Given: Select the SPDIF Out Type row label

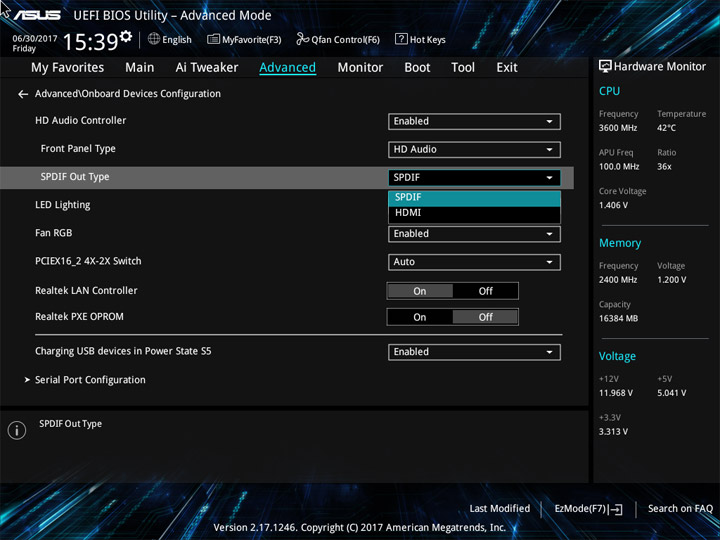Looking at the screenshot, I should point(75,177).
